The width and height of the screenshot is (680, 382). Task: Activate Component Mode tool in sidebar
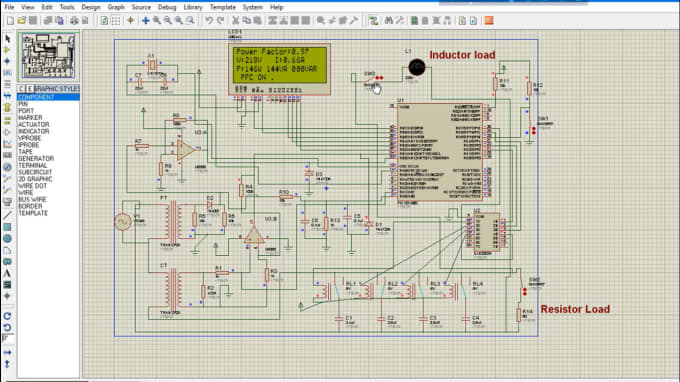tap(7, 50)
